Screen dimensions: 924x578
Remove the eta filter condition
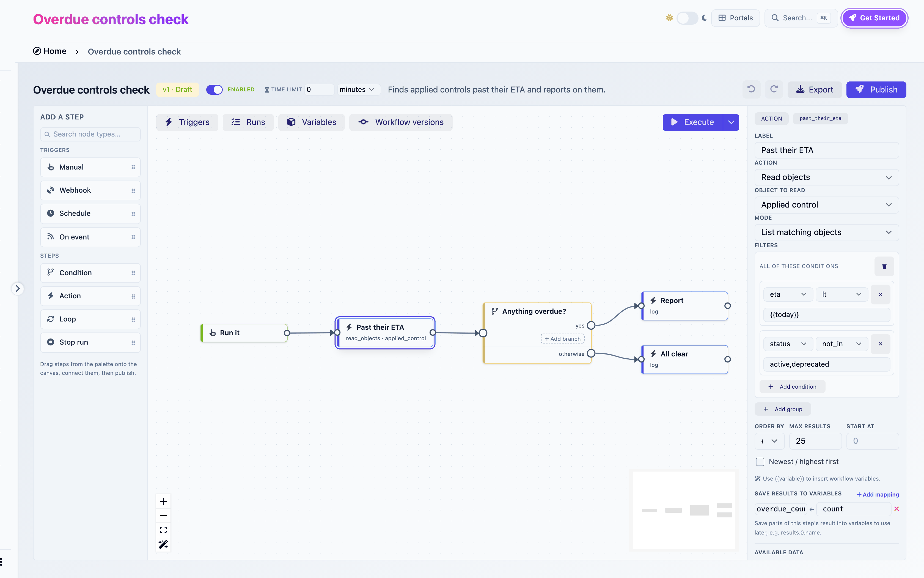(881, 294)
